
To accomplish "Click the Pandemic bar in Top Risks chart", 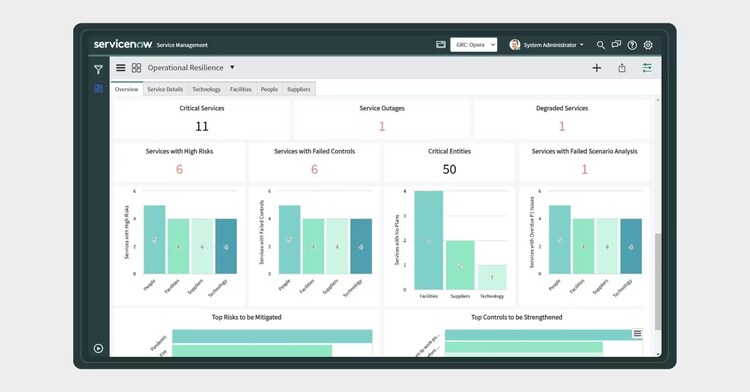I will coord(272,336).
